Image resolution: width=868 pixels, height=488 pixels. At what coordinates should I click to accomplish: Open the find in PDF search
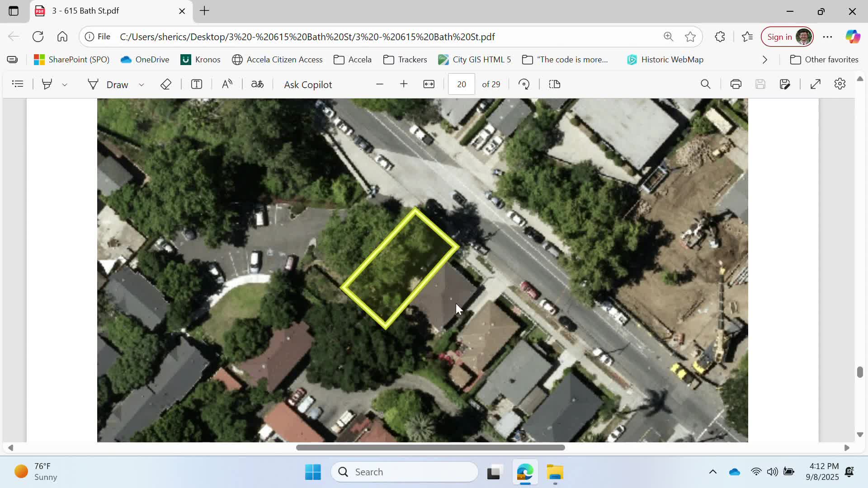[705, 84]
